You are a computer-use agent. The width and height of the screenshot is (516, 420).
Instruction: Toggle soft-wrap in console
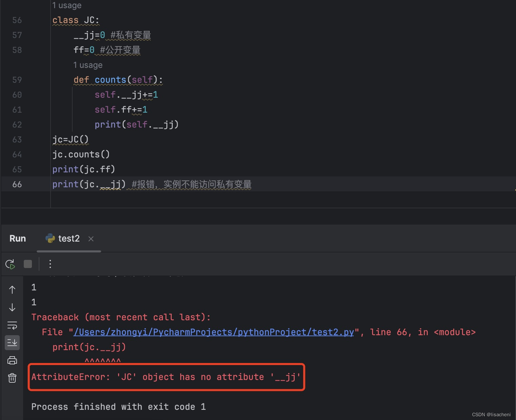(12, 325)
